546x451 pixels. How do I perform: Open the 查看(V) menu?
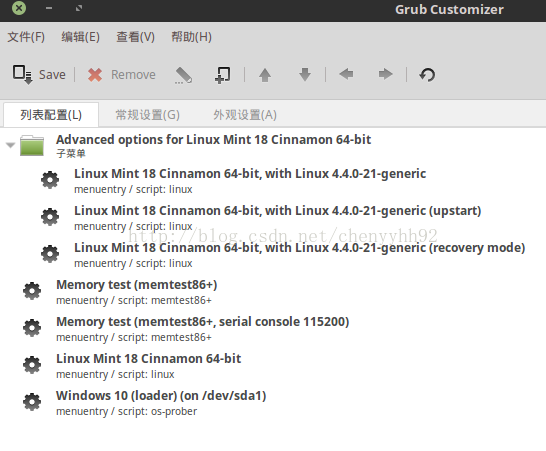coord(135,37)
